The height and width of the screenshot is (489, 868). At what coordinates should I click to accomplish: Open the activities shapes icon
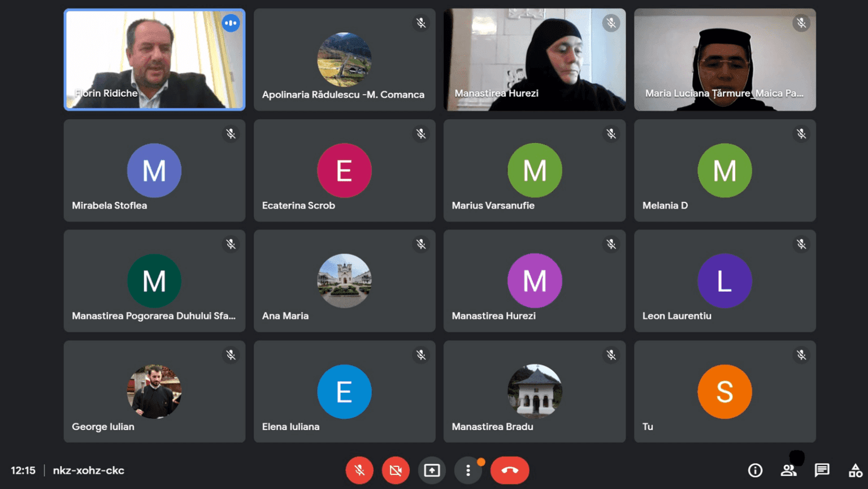[856, 470]
